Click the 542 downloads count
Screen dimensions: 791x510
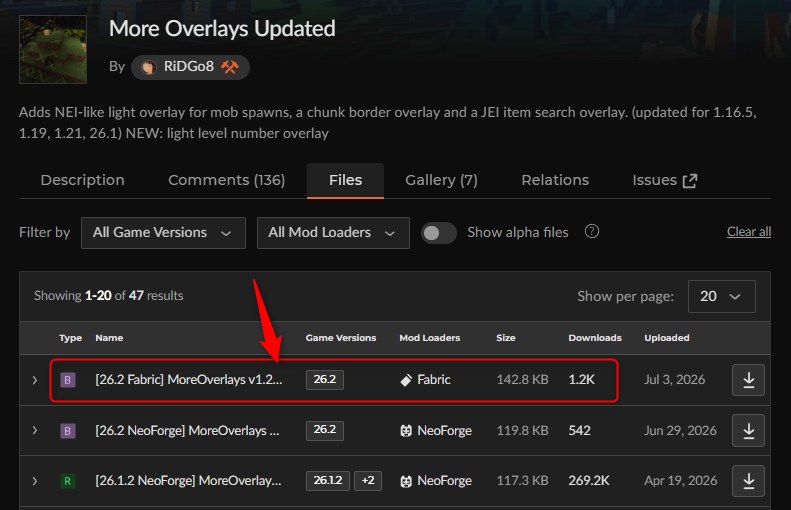579,431
